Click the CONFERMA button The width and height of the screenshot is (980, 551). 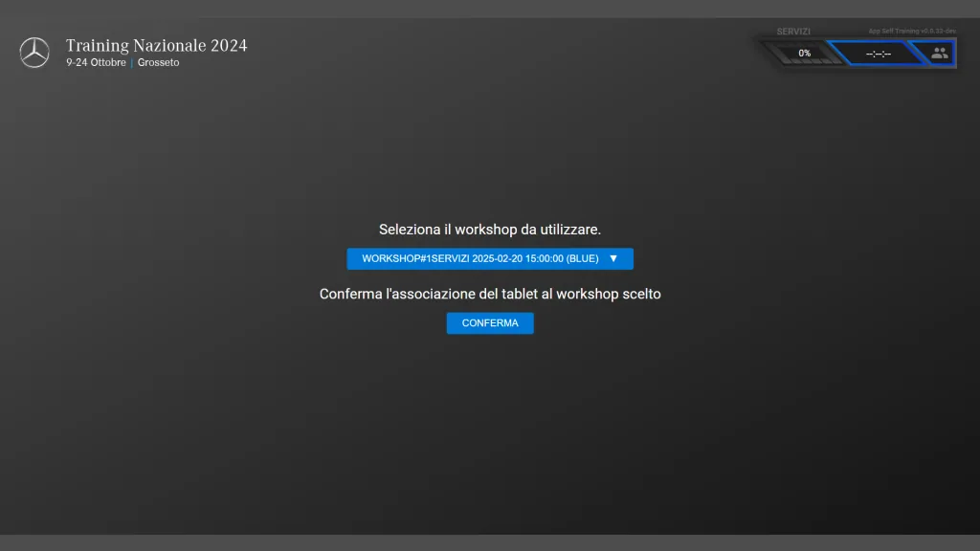coord(490,323)
